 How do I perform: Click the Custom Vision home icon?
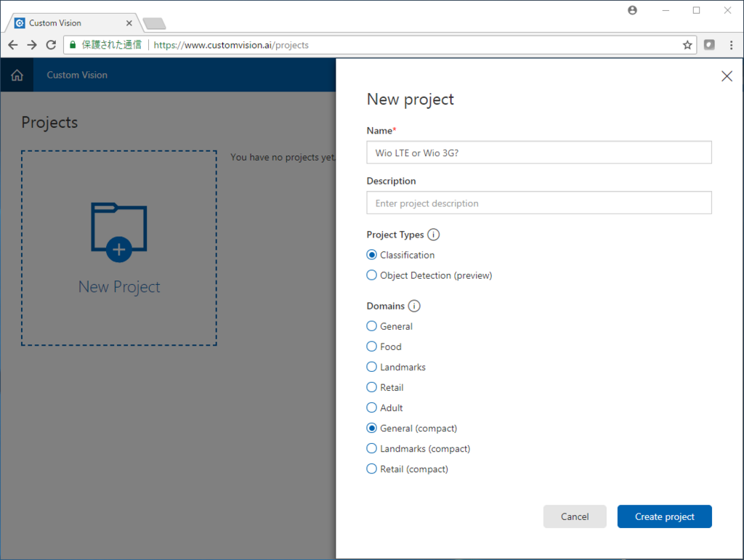(17, 75)
